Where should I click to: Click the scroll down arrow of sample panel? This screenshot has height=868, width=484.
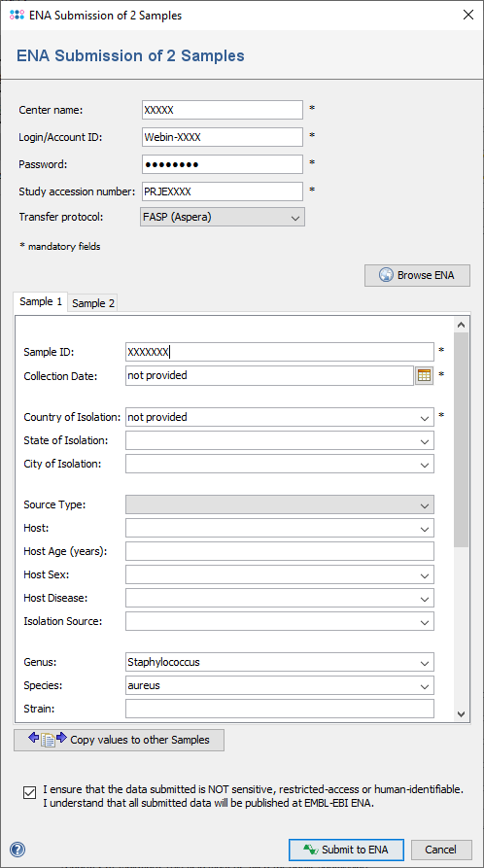click(x=462, y=714)
